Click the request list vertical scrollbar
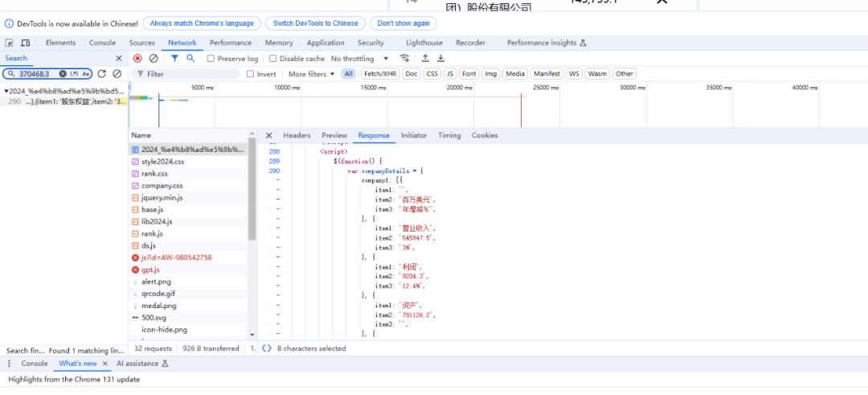 pos(252,188)
